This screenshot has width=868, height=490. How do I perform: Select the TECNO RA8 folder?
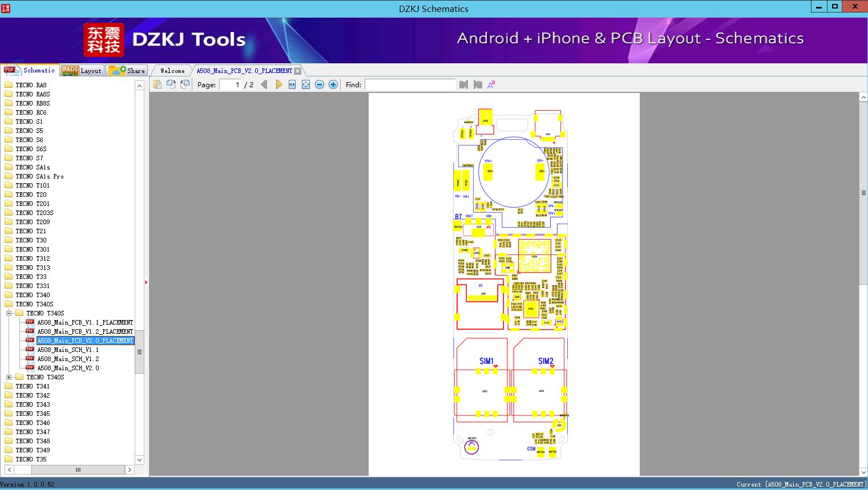[31, 85]
